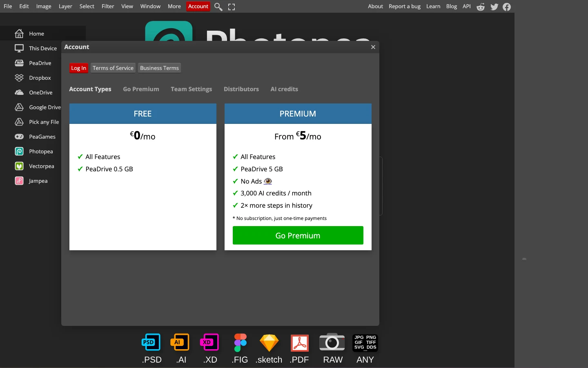
Task: Click the 'From €5/mo' price text
Action: point(298,136)
